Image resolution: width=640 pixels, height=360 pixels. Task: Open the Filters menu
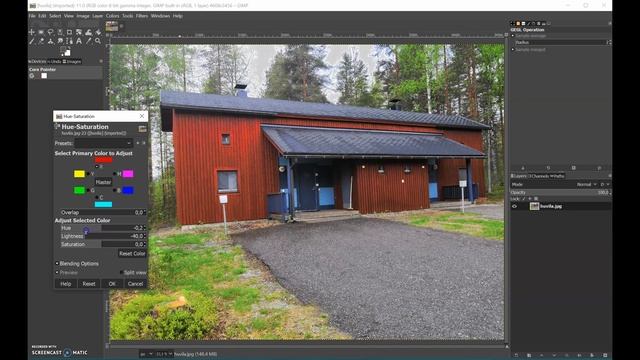tap(142, 16)
